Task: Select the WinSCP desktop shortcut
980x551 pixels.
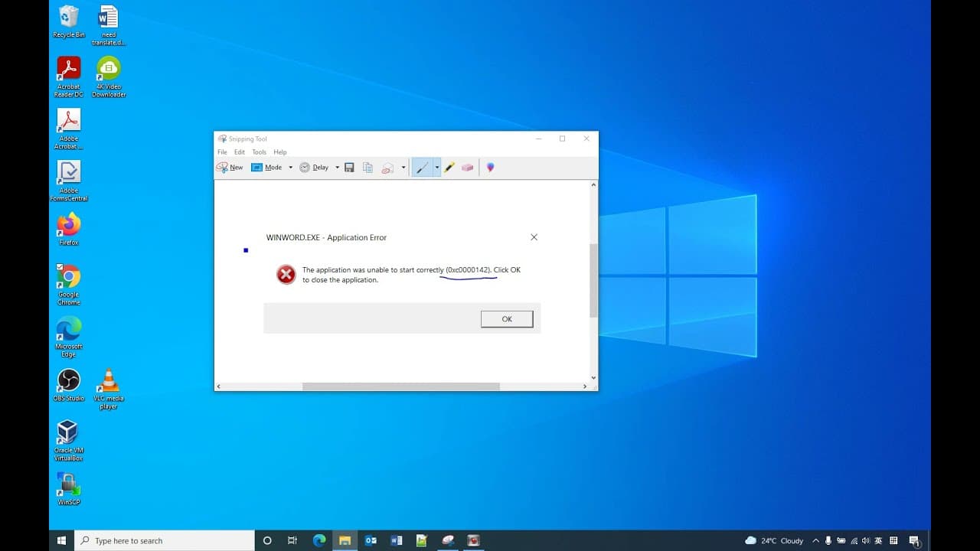Action: coord(69,488)
